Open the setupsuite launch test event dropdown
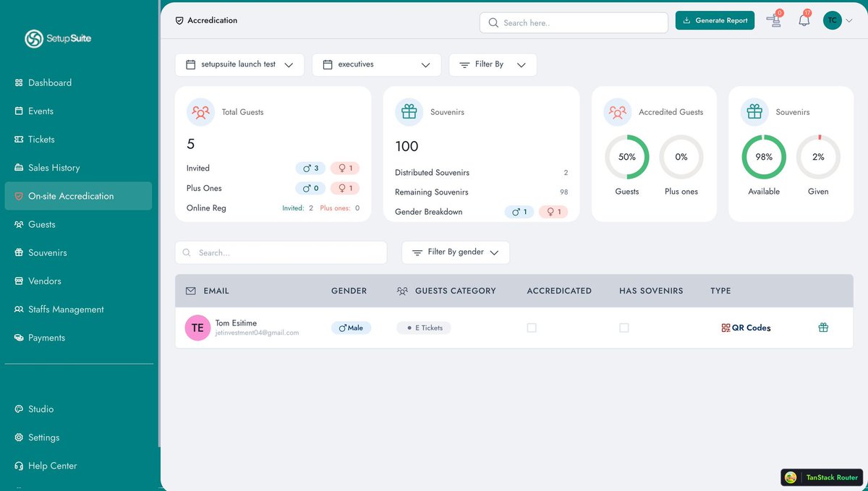This screenshot has width=868, height=491. click(239, 64)
